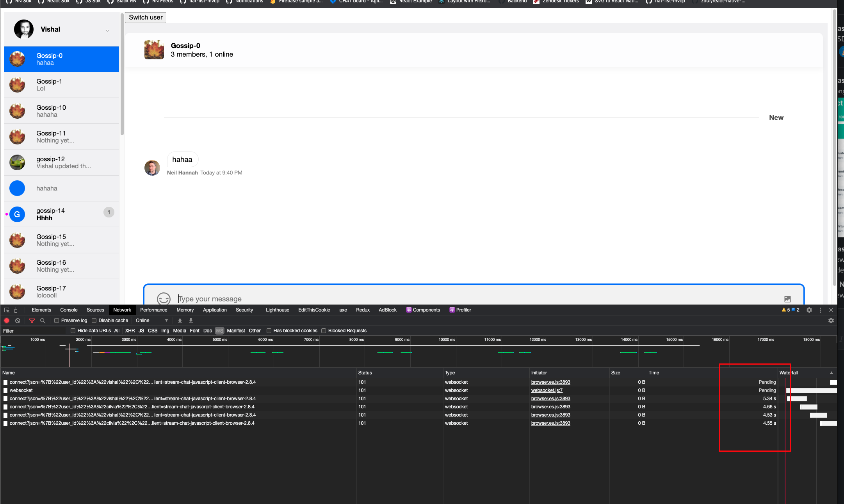Toggle the device toolbar icon
The image size is (844, 504).
pos(17,310)
